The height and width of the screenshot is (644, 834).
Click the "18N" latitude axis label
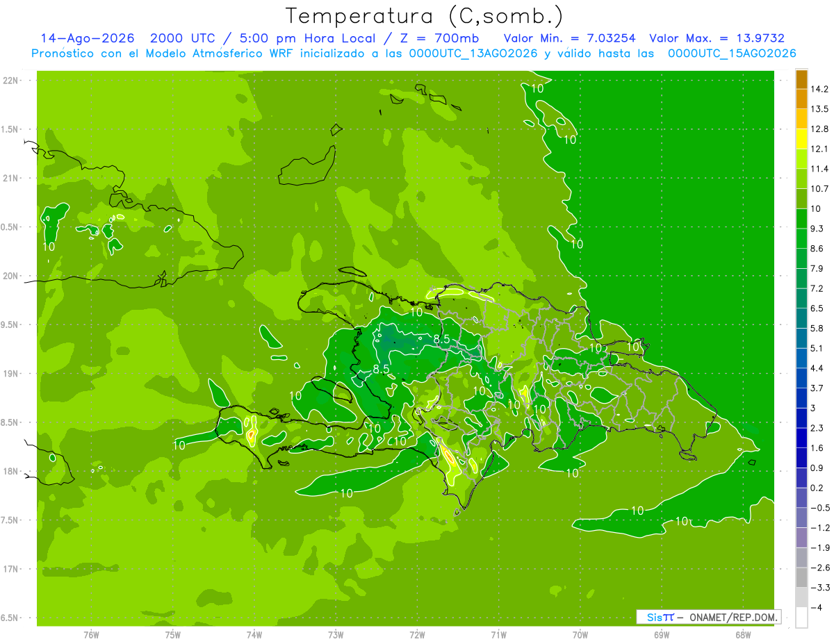pos(10,471)
